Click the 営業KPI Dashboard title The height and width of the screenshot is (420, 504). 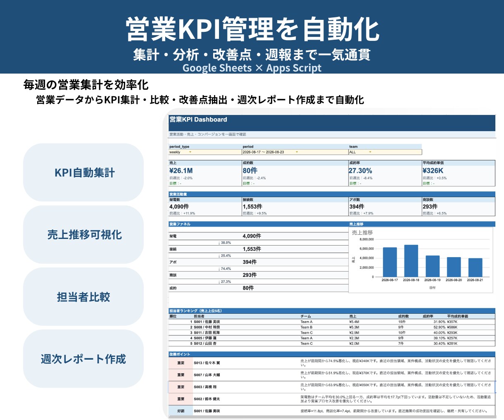click(x=198, y=119)
